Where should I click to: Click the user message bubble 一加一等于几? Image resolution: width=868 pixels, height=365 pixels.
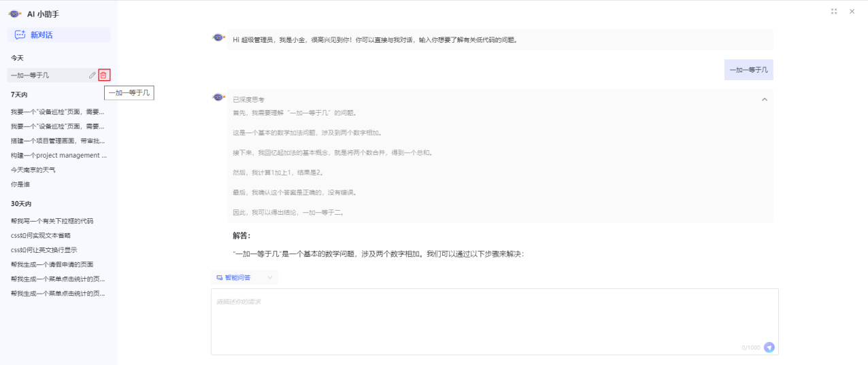[x=748, y=69]
